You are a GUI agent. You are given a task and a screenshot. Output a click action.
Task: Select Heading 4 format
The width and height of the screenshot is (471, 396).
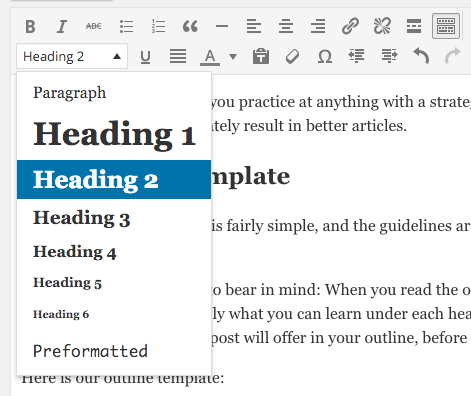tap(114, 252)
